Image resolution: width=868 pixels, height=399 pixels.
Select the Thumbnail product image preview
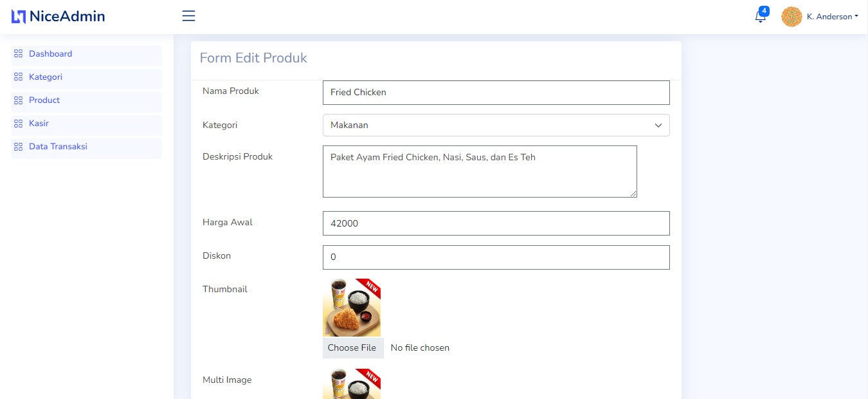point(352,307)
